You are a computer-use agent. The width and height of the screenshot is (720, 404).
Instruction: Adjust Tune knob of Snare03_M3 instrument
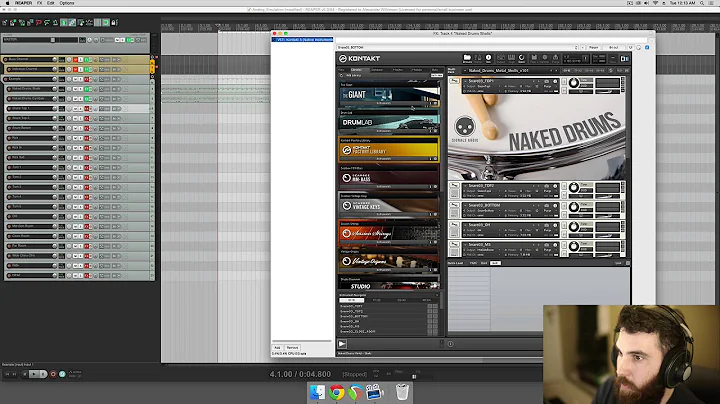pyautogui.click(x=574, y=247)
